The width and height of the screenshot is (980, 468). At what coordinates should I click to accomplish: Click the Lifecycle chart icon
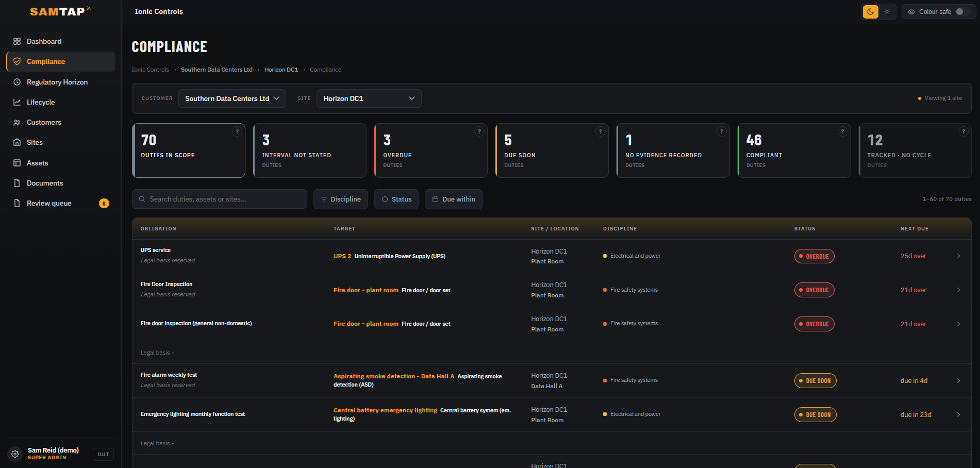[x=17, y=102]
